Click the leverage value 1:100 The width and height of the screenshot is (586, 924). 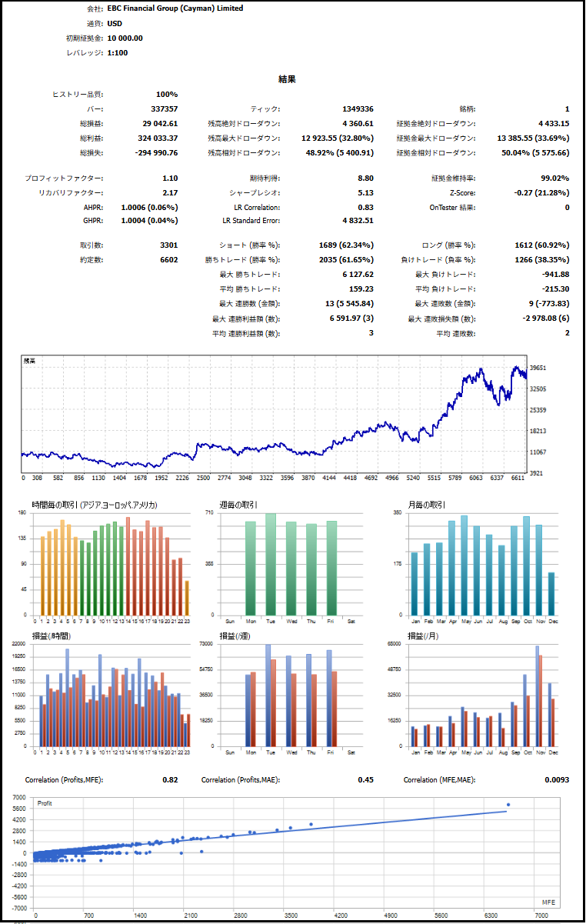pyautogui.click(x=117, y=52)
